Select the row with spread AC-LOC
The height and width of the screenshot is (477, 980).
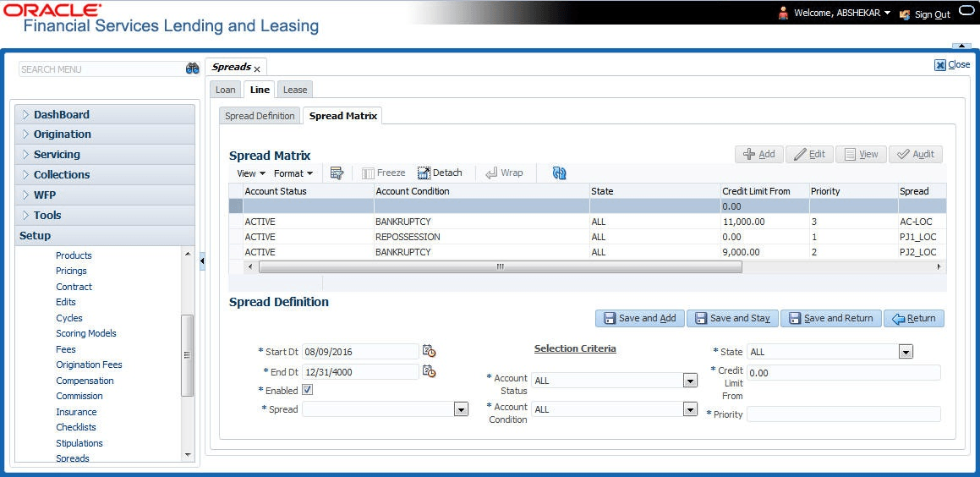(588, 222)
